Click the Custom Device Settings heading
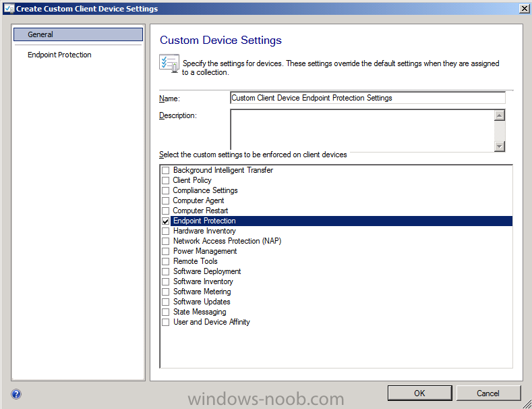The width and height of the screenshot is (532, 409). pyautogui.click(x=220, y=40)
